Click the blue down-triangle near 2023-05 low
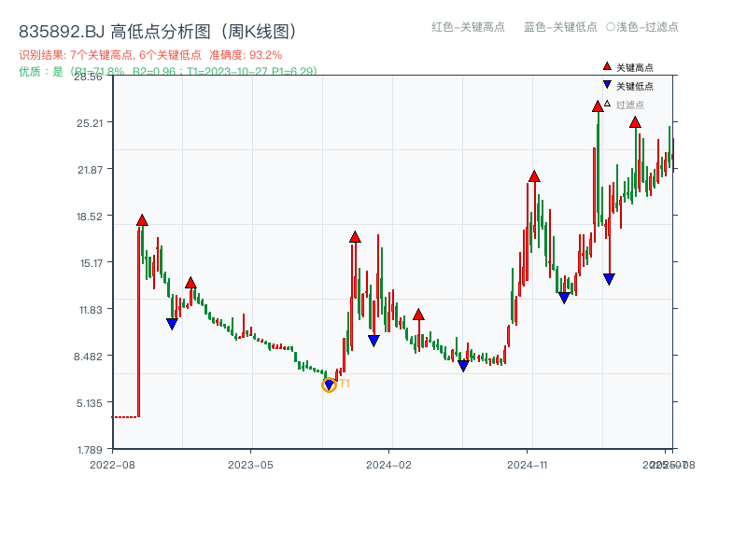The width and height of the screenshot is (747, 560). (x=172, y=322)
